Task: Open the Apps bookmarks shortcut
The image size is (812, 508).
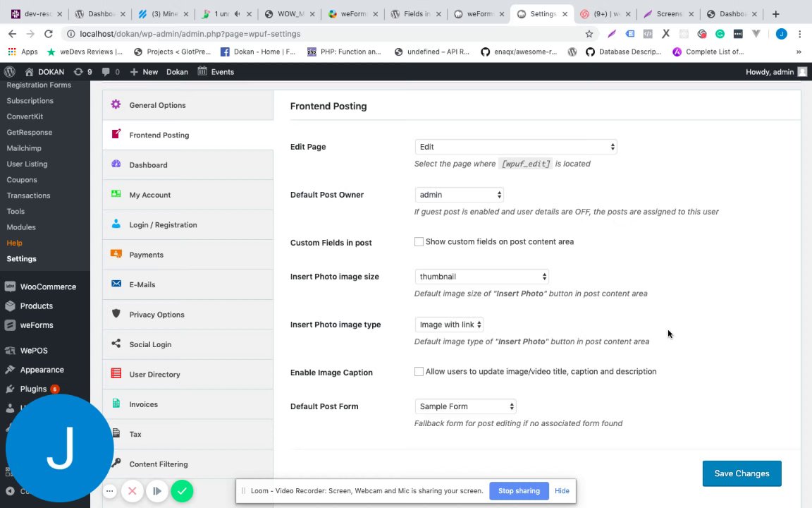Action: tap(23, 52)
